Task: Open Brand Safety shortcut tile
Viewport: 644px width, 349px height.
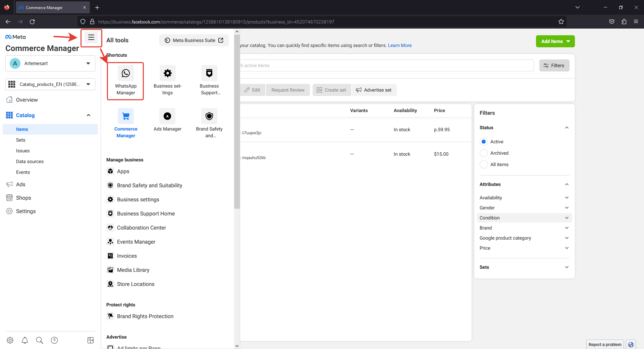Action: [x=209, y=124]
